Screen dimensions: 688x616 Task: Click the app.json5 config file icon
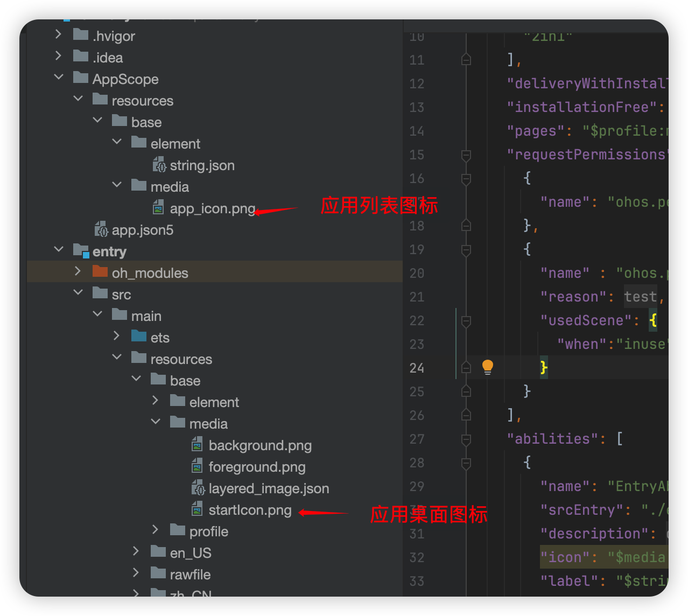(101, 229)
